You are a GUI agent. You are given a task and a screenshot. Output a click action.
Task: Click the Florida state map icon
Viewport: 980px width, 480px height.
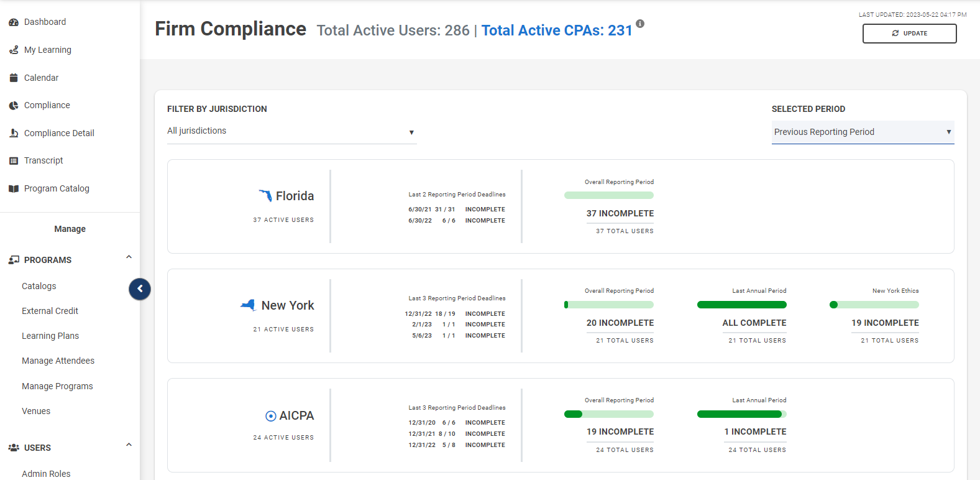pyautogui.click(x=265, y=196)
